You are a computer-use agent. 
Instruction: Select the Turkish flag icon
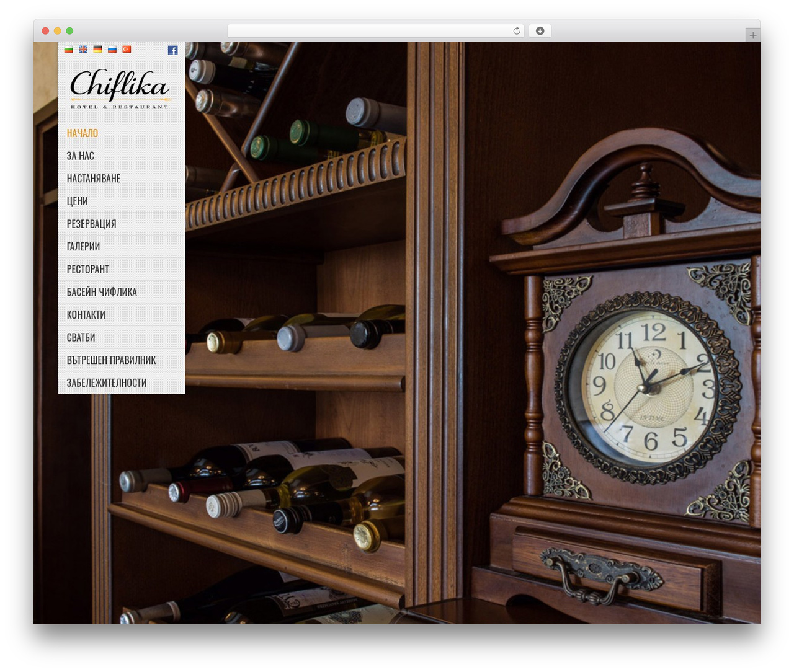(127, 49)
